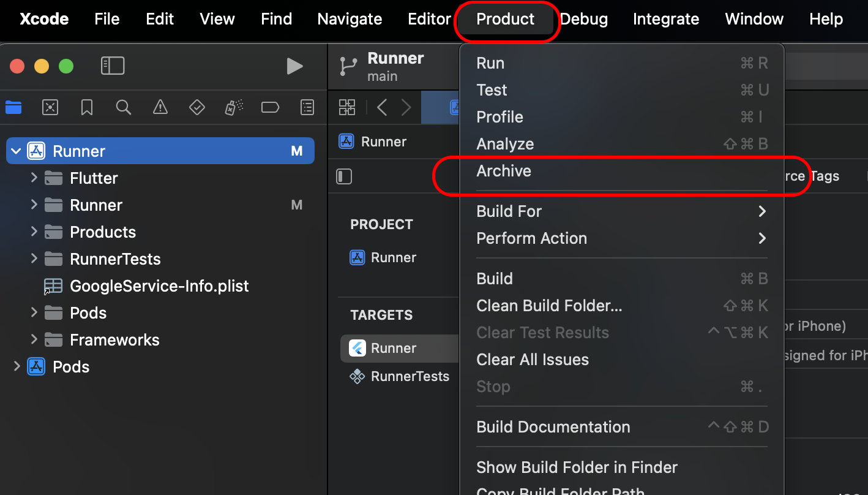Image resolution: width=868 pixels, height=495 pixels.
Task: Click the Run play button in toolbar
Action: click(295, 66)
